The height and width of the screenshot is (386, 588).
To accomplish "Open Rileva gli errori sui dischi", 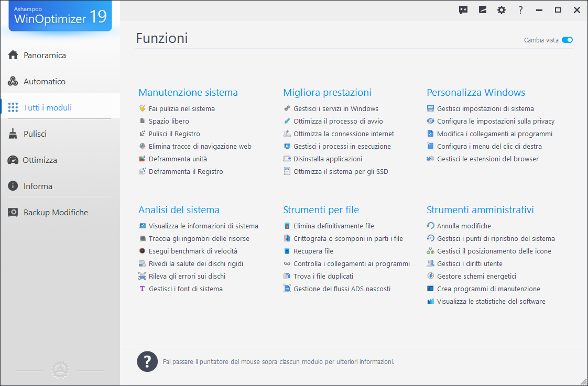I will pos(187,276).
